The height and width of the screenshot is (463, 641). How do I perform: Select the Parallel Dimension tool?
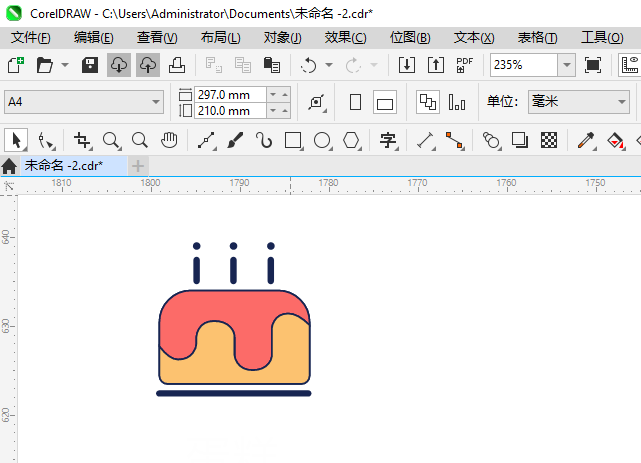click(425, 141)
